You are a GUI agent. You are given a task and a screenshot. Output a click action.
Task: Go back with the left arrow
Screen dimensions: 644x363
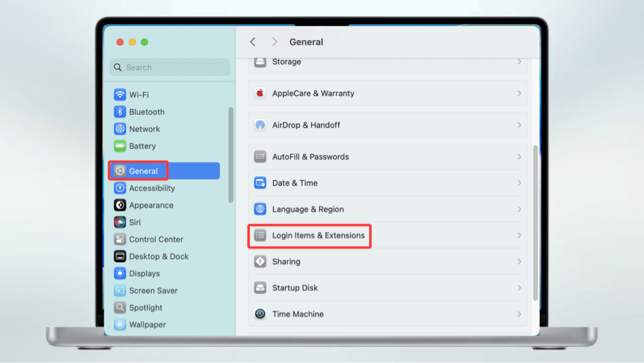252,42
